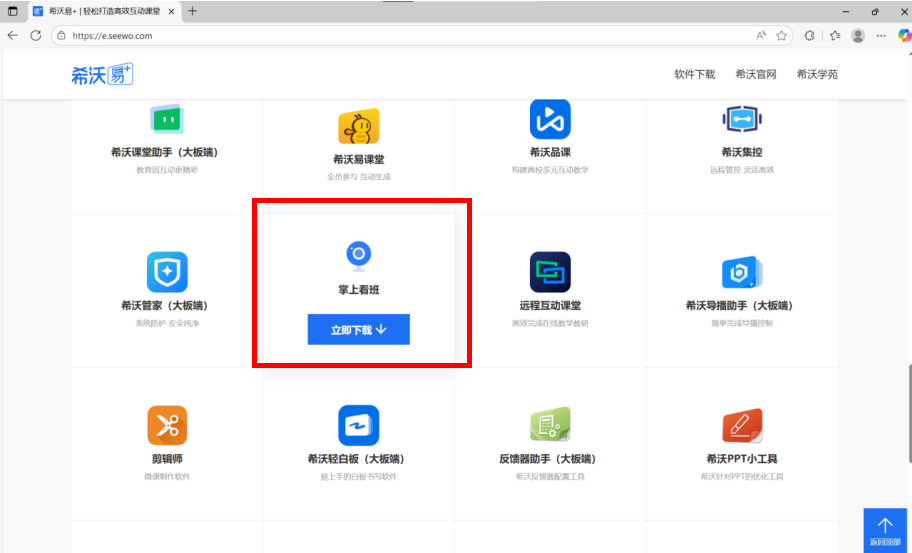
Task: Open the 希沃学苑 navigation link
Action: (x=817, y=74)
